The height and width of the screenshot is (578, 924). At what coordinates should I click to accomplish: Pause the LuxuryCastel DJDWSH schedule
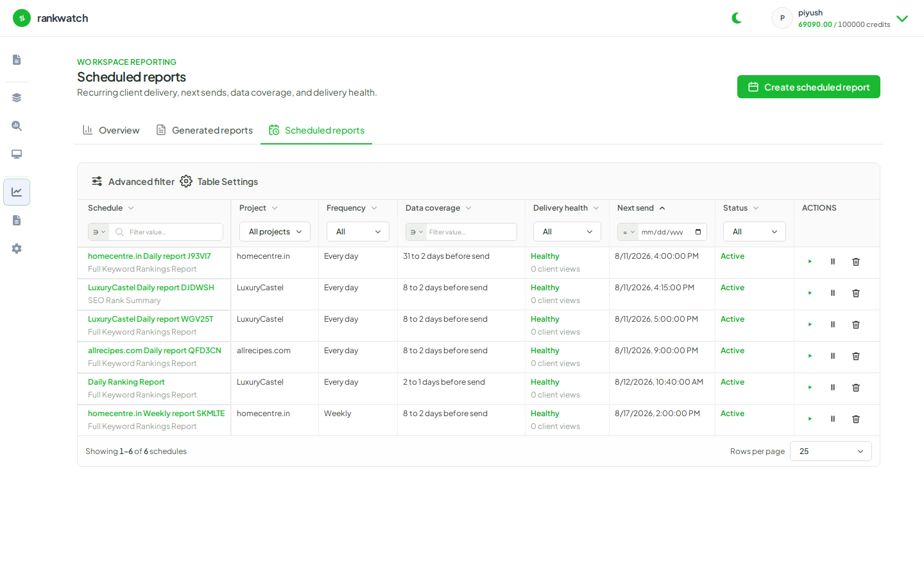833,293
